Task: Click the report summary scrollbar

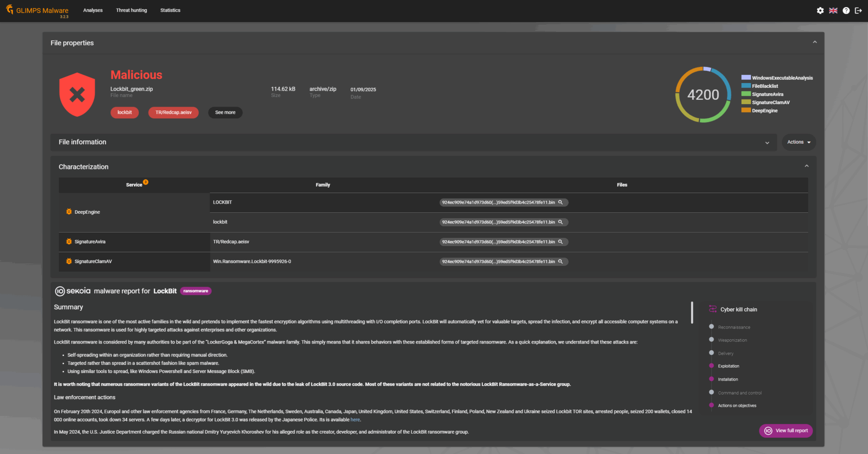Action: pyautogui.click(x=692, y=313)
